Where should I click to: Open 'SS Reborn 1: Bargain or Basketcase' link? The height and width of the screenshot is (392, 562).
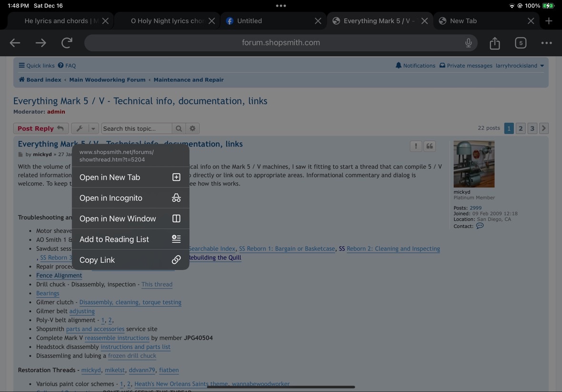tap(287, 249)
